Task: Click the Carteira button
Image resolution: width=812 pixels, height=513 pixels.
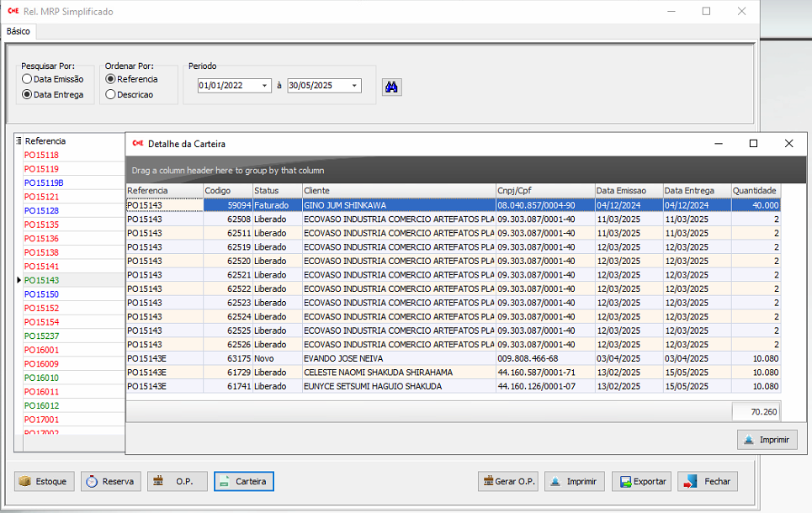Action: (243, 482)
